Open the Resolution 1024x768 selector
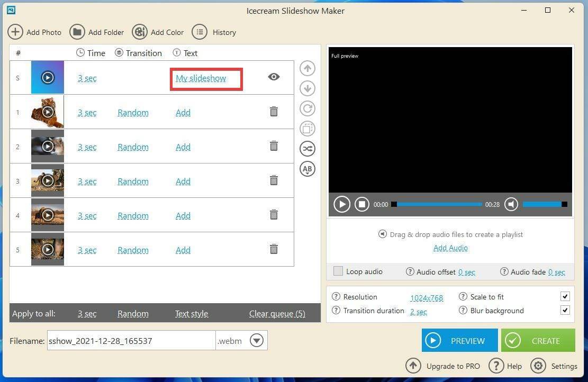 point(427,298)
